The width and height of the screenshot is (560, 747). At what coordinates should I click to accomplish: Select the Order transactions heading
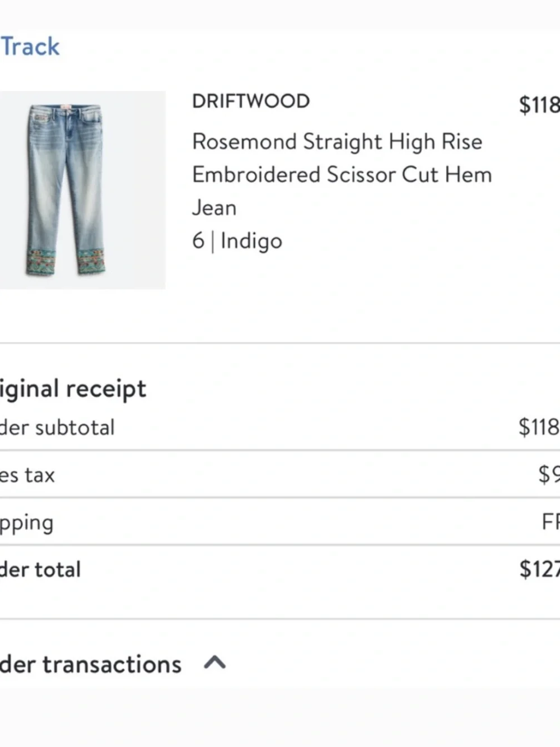91,664
